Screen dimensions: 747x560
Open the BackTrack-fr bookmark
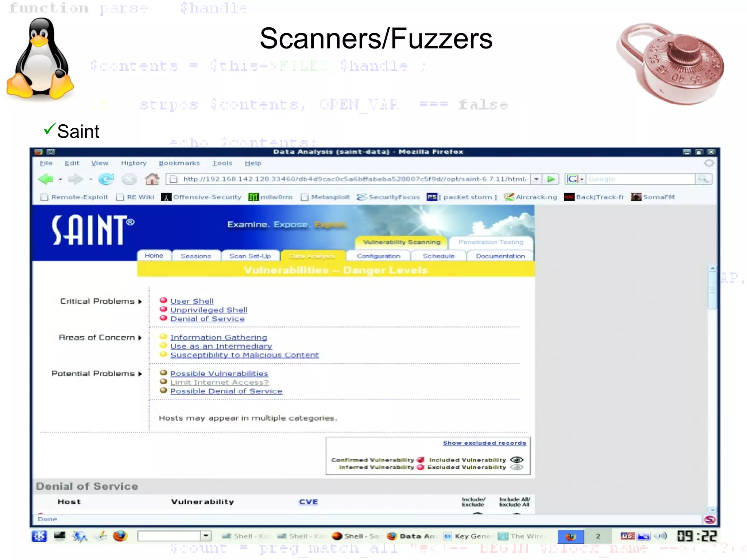point(594,197)
